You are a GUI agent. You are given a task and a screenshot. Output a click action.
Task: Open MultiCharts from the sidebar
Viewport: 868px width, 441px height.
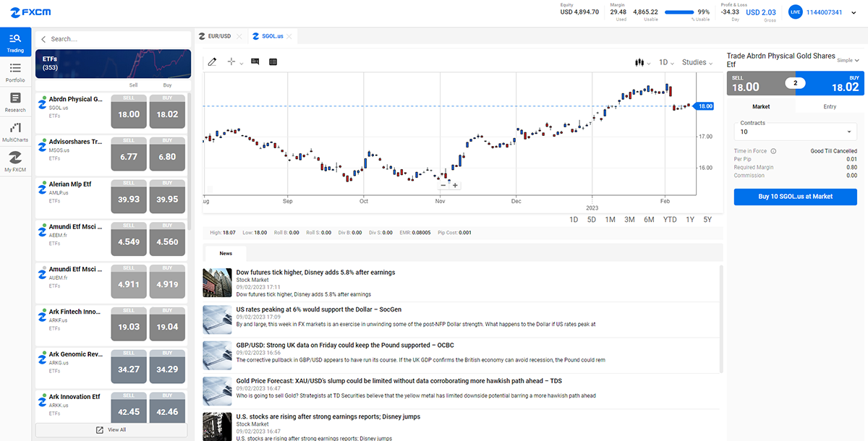15,131
